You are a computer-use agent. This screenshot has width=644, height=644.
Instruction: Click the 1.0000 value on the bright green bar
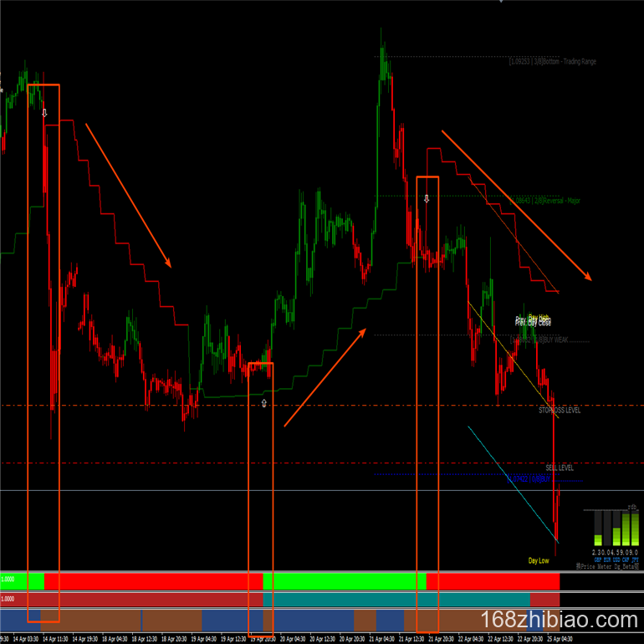[8, 580]
